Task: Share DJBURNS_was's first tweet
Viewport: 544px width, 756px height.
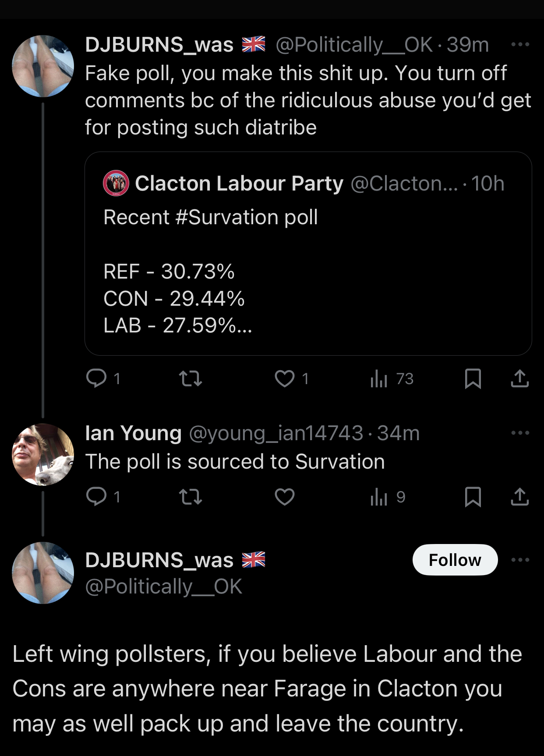Action: [519, 378]
